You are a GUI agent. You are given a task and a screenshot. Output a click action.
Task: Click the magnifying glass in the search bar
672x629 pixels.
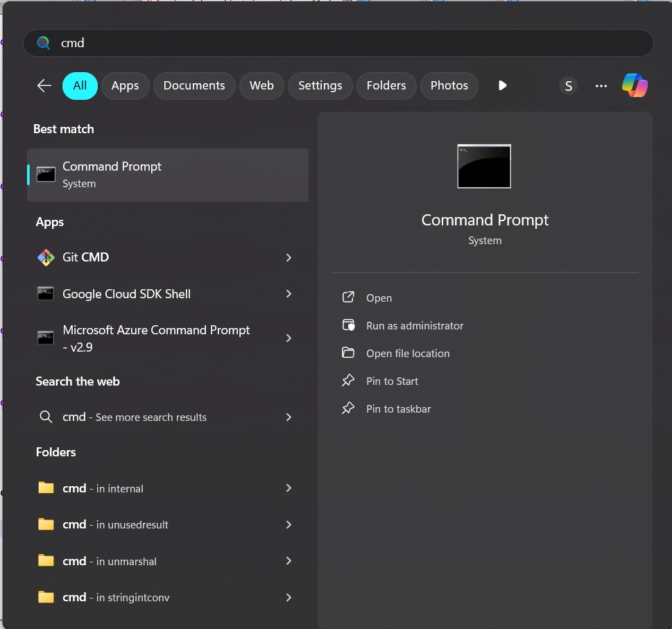click(x=43, y=42)
